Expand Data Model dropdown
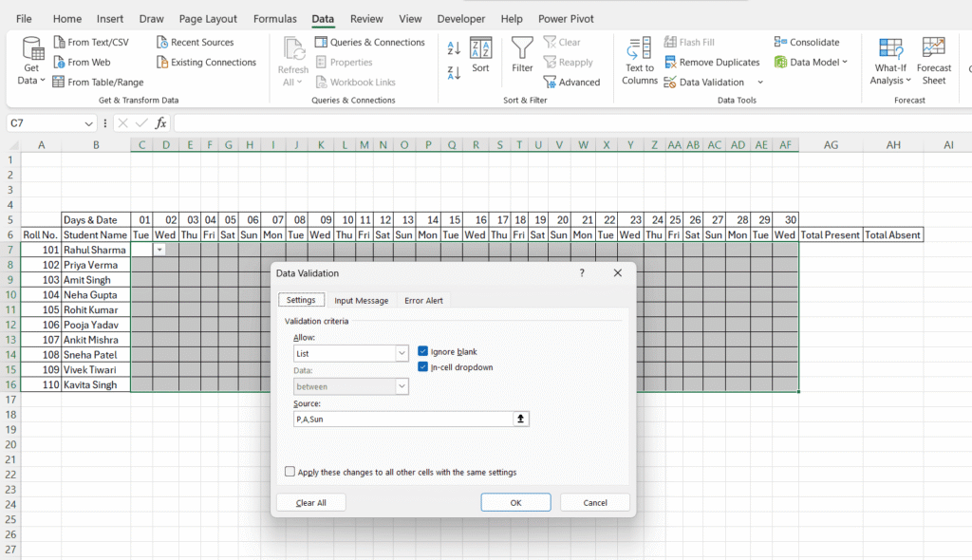Screen dimensions: 972x560 click(844, 62)
